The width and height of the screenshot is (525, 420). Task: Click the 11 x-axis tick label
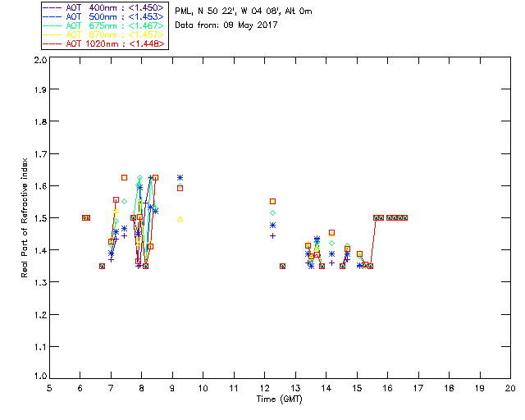pyautogui.click(x=234, y=388)
